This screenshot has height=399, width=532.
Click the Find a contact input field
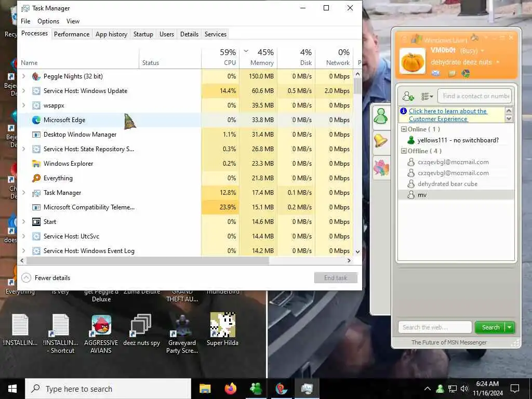point(475,96)
